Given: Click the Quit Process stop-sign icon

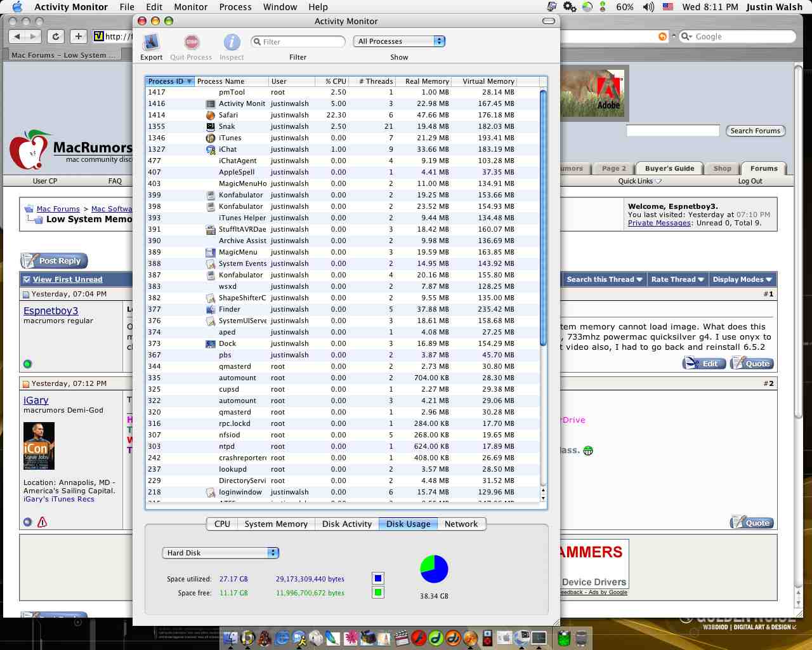Looking at the screenshot, I should point(191,43).
